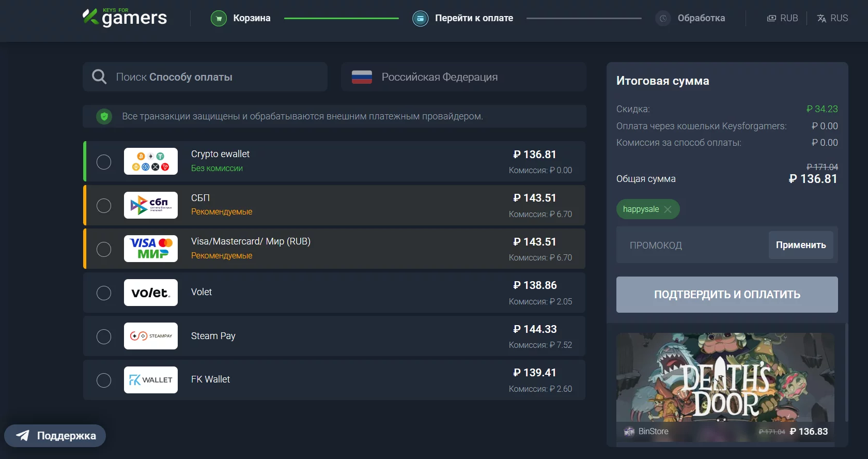Screen dimensions: 868x459
Task: Open the Российская Федерация country selector
Action: point(463,77)
